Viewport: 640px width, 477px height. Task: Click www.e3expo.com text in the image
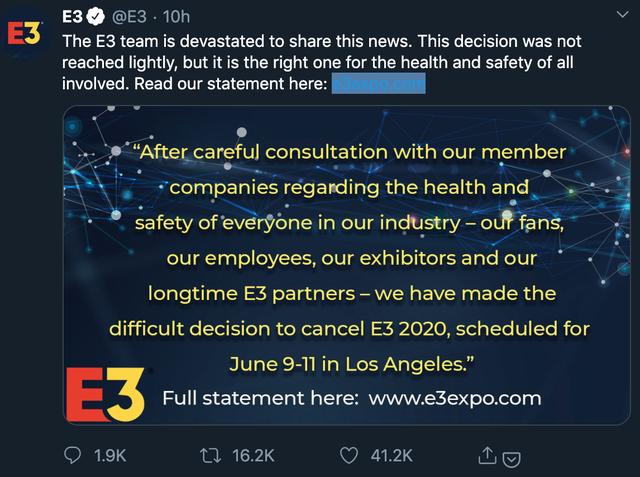454,398
